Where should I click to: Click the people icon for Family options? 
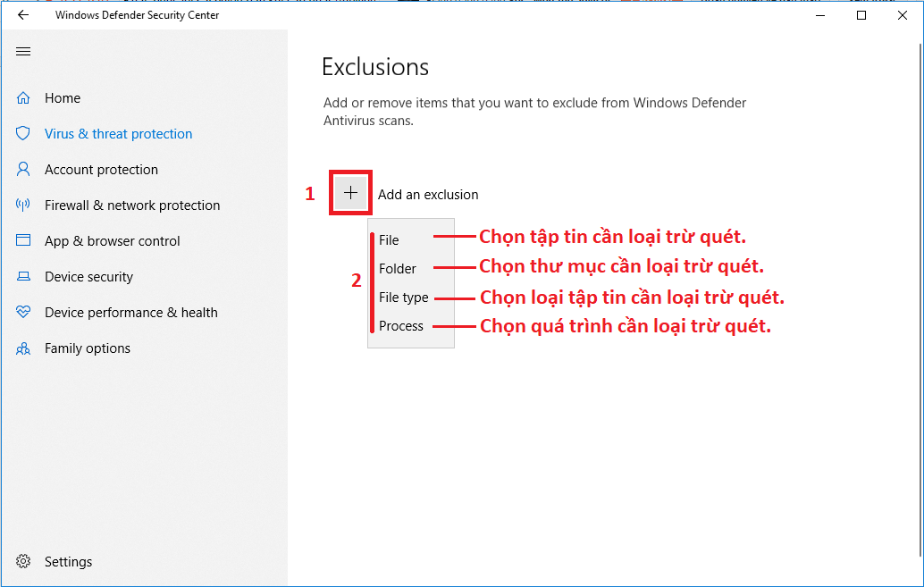tap(23, 348)
